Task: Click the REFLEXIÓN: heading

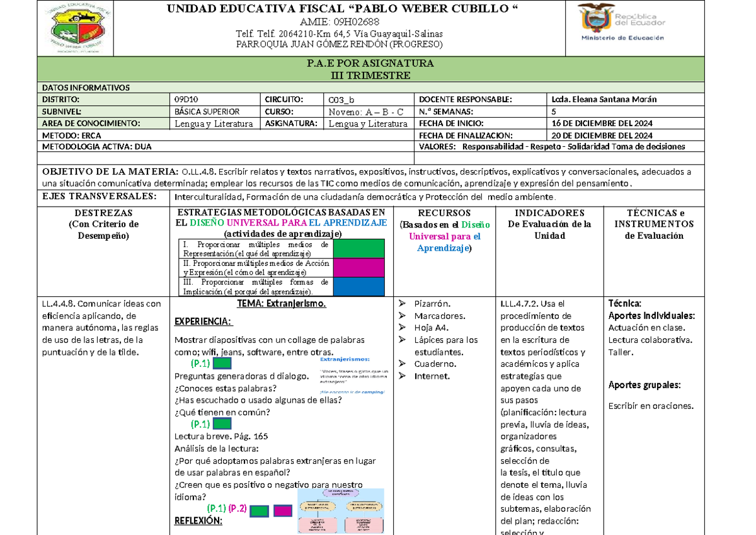Action: click(x=198, y=521)
